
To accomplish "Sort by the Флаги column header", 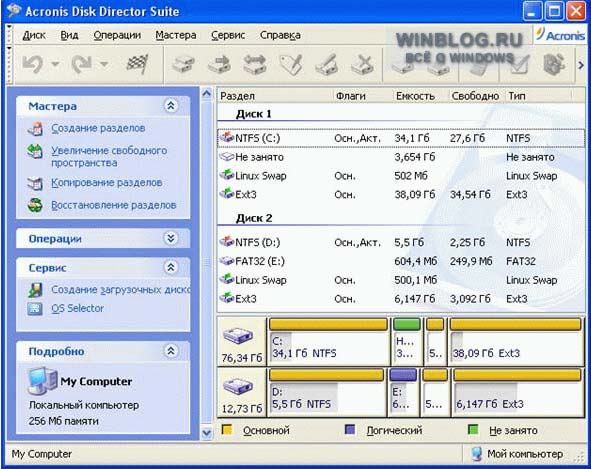I will click(363, 96).
